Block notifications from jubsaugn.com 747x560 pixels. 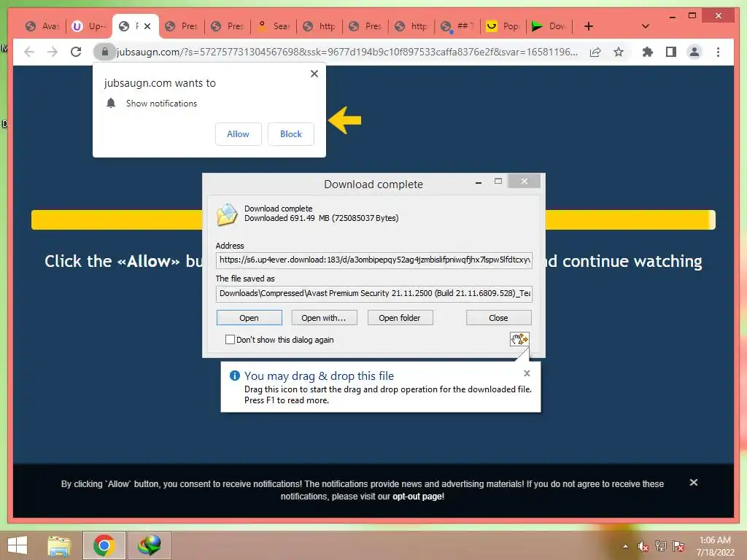[290, 134]
